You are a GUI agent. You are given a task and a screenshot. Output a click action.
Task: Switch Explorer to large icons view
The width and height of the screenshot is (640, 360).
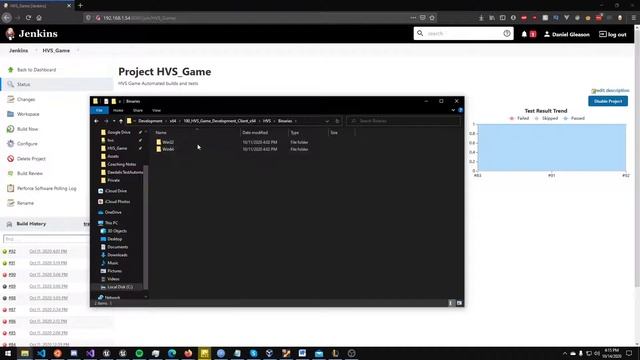click(x=459, y=303)
